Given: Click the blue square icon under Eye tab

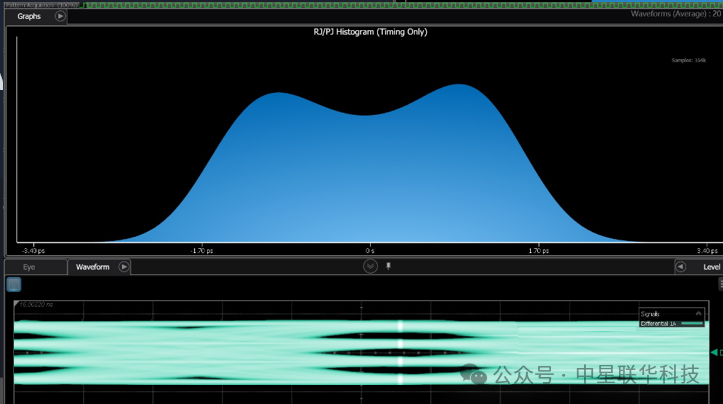Looking at the screenshot, I should pos(14,285).
